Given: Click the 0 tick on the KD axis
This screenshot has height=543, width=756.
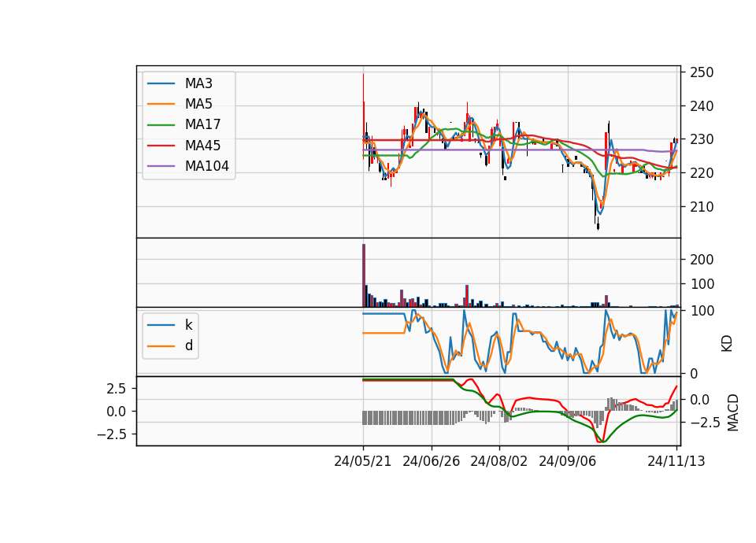Looking at the screenshot, I should tap(693, 373).
